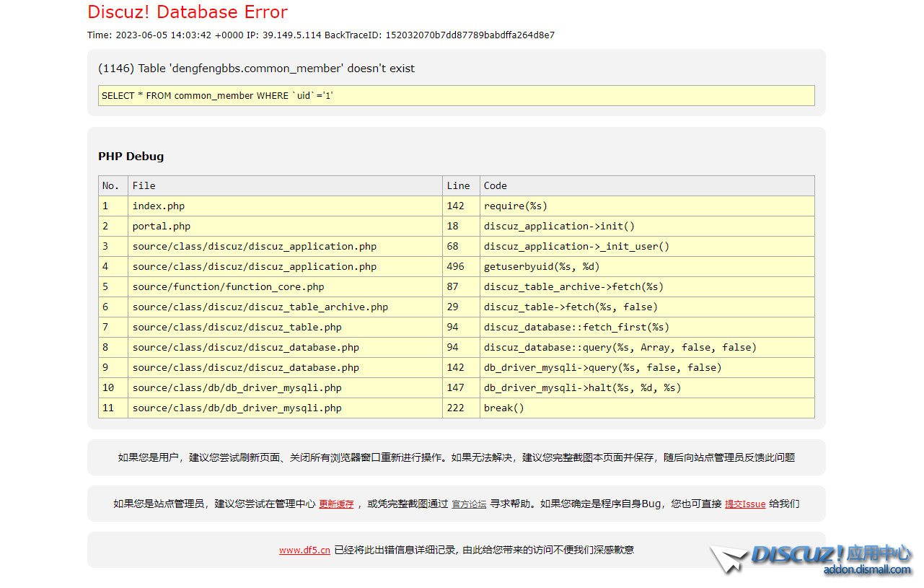Click the No. column header
Screen dimensions: 924x588
(x=111, y=186)
